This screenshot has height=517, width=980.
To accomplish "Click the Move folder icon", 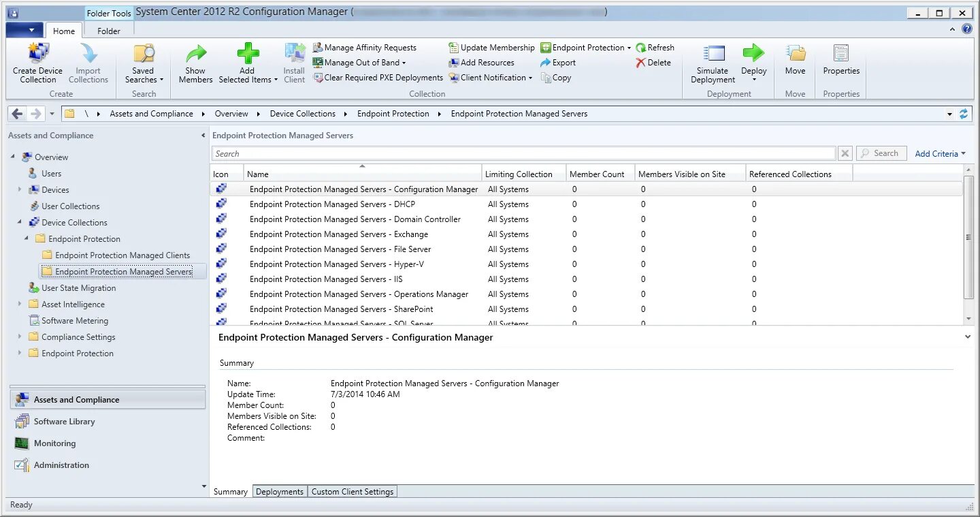I will pos(796,54).
